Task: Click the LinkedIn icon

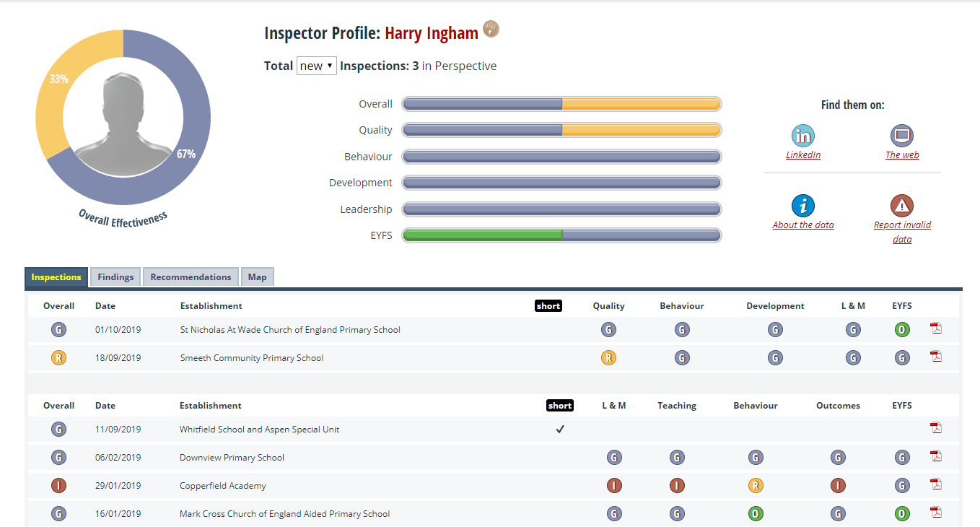Action: click(802, 136)
